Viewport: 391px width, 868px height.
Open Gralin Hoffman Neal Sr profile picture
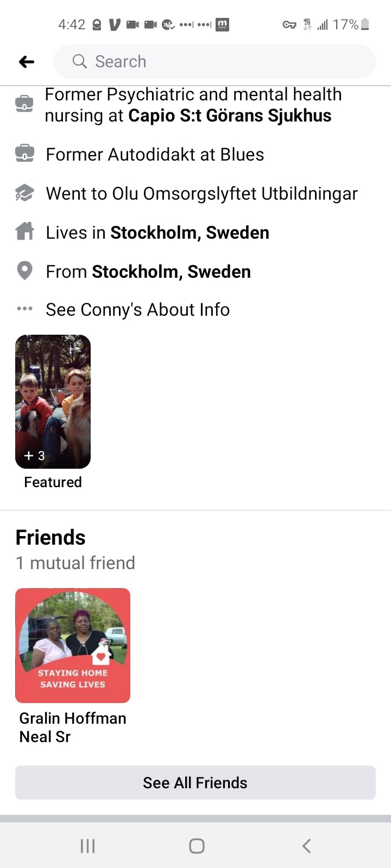[73, 645]
